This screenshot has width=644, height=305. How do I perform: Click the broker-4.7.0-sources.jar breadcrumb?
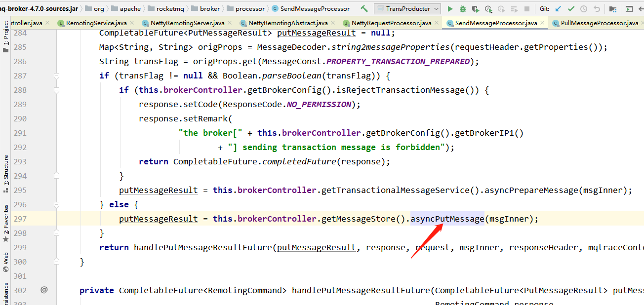coord(39,9)
